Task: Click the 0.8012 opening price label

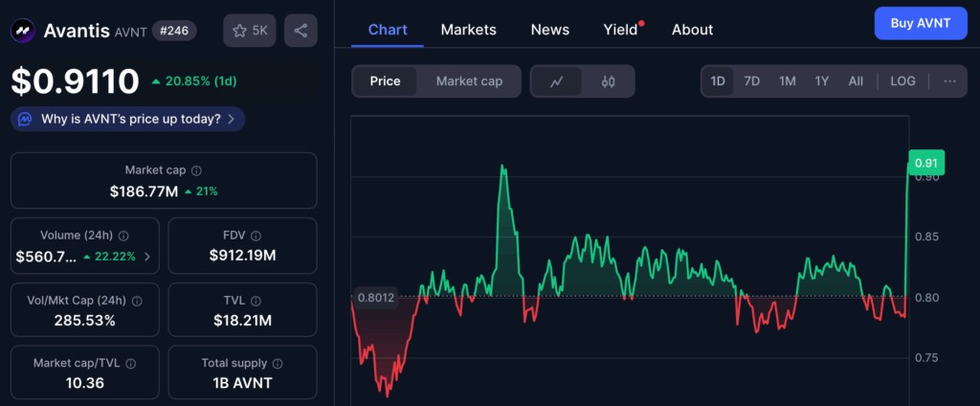Action: point(375,298)
